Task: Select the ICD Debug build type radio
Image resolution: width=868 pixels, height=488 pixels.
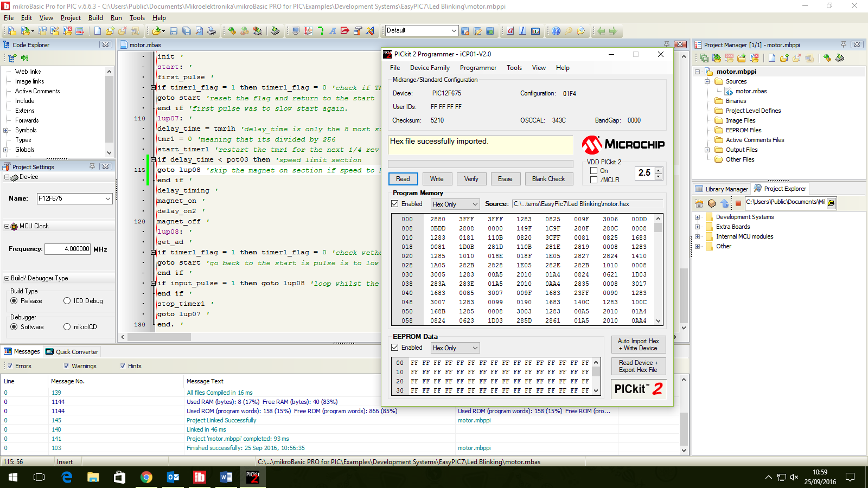Action: [67, 301]
